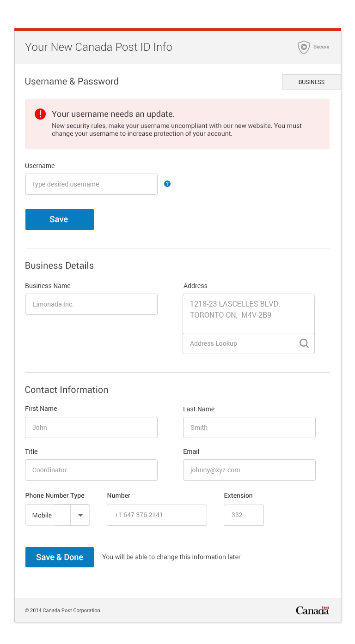Viewport: 355px width, 644px height.
Task: Click the 'Phone Number Type' label
Action: coord(55,495)
